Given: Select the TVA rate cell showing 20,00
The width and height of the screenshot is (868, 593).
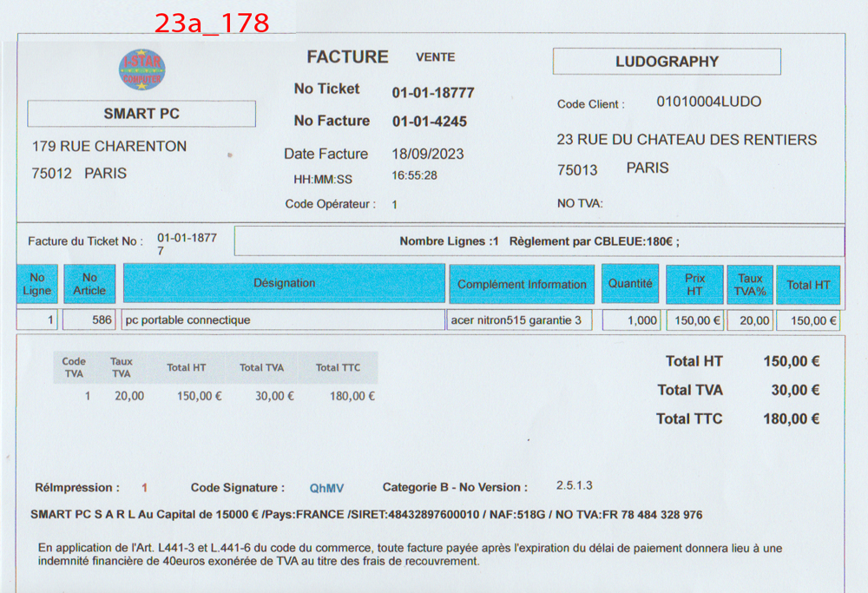Looking at the screenshot, I should point(750,320).
